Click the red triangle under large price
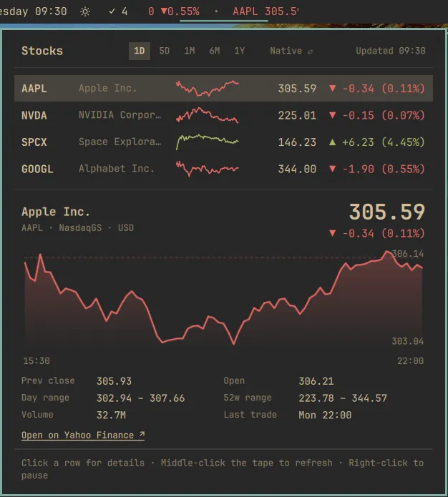The width and height of the screenshot is (448, 497). (x=332, y=233)
